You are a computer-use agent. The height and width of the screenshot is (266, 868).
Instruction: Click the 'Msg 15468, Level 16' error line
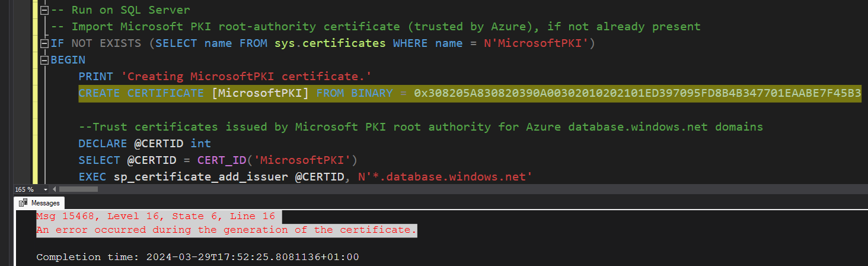pos(155,216)
